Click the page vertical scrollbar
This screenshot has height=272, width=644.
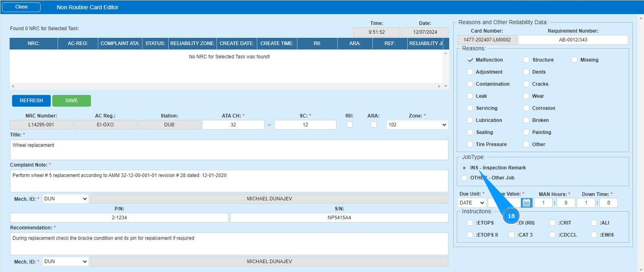pyautogui.click(x=641, y=141)
